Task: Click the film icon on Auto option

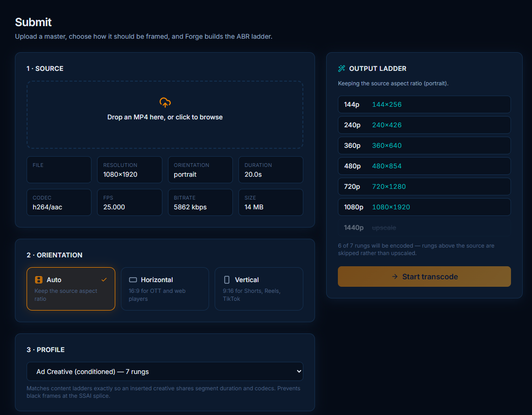Action: tap(39, 280)
